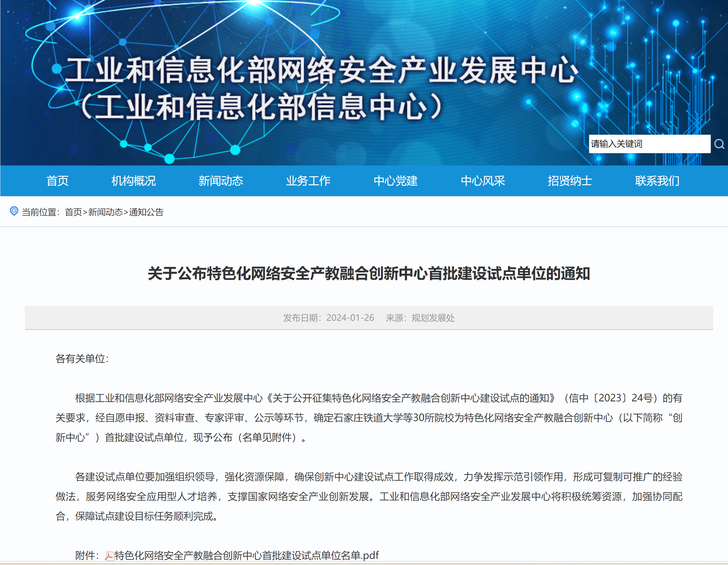This screenshot has height=565, width=728.
Task: Click 联系我们 in the navigation bar
Action: pos(657,181)
